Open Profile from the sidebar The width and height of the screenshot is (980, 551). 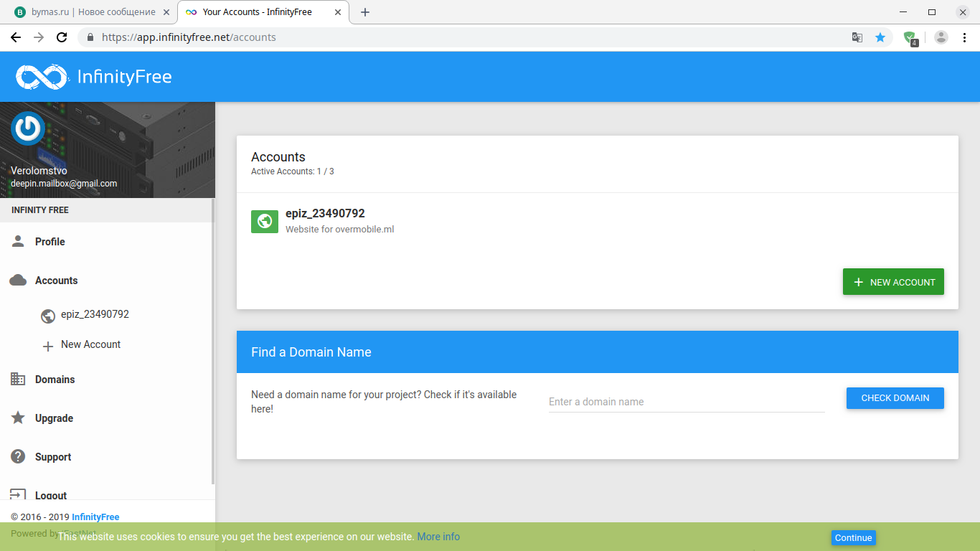click(50, 242)
